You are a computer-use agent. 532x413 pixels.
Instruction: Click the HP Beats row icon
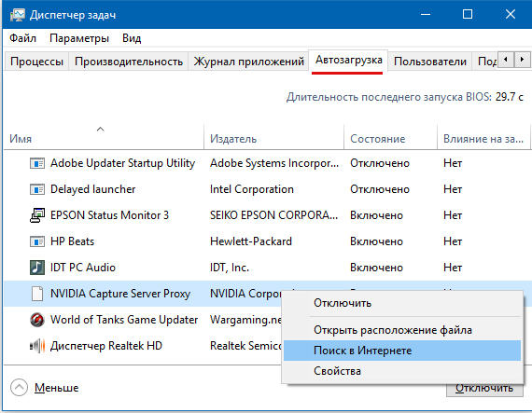[x=37, y=241]
